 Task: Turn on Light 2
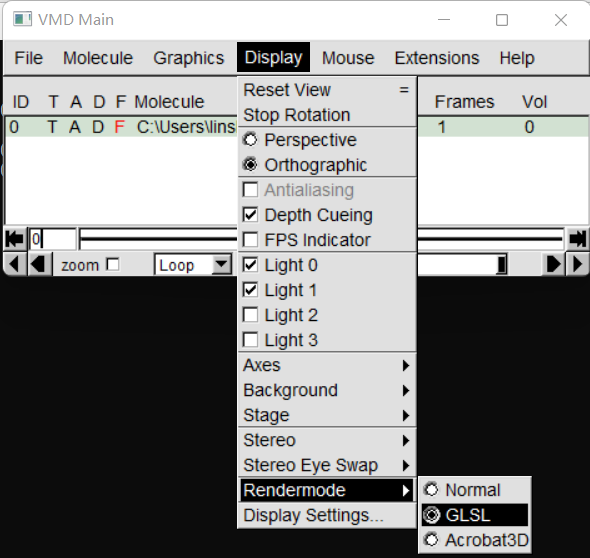click(251, 315)
